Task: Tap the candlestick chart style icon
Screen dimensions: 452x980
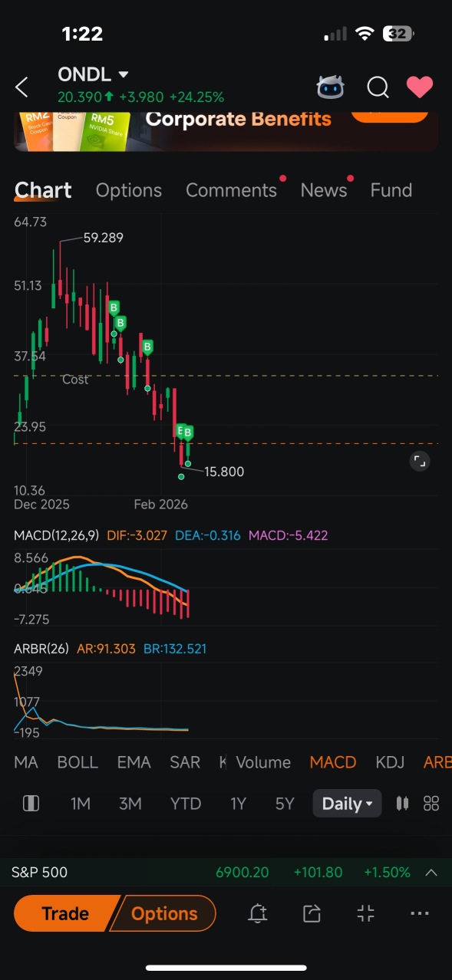Action: pyautogui.click(x=401, y=804)
